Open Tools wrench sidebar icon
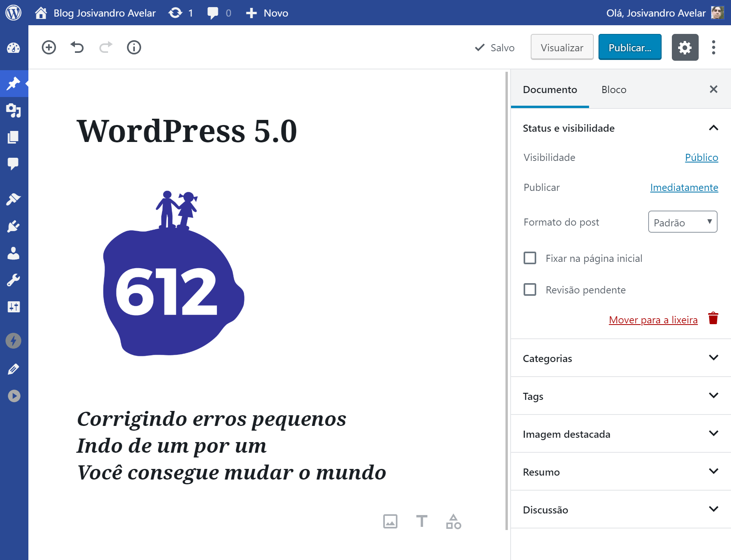The image size is (731, 560). coord(13,280)
